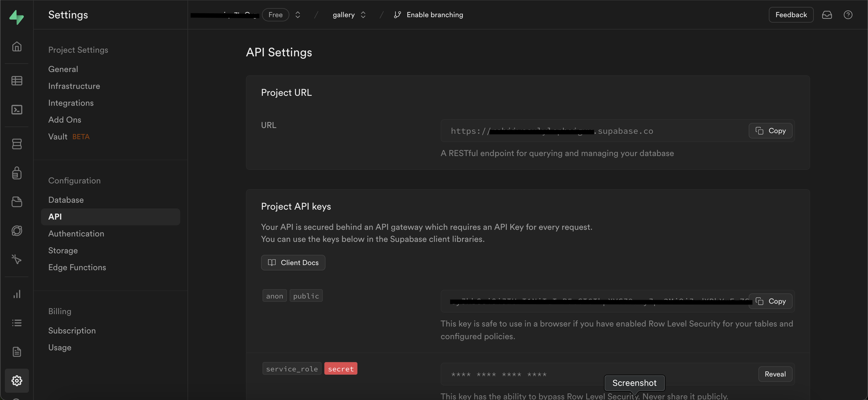This screenshot has height=400, width=868.
Task: Open the SQL Editor terminal icon
Action: (x=17, y=110)
